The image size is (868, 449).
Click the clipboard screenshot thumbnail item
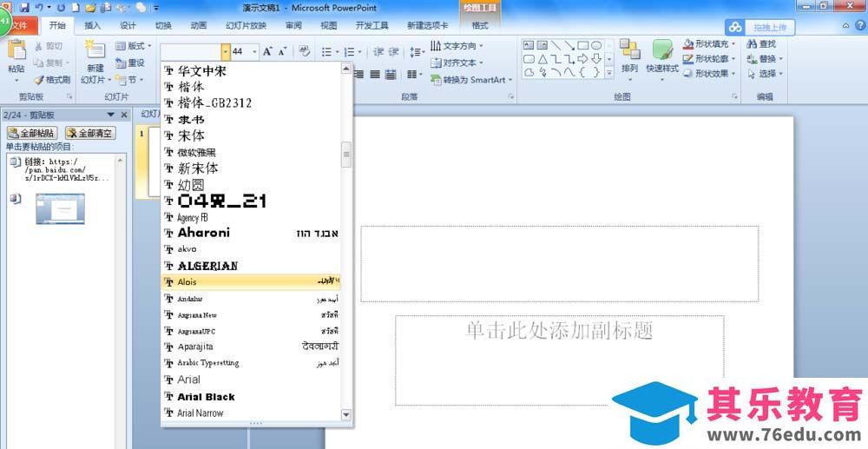(61, 208)
